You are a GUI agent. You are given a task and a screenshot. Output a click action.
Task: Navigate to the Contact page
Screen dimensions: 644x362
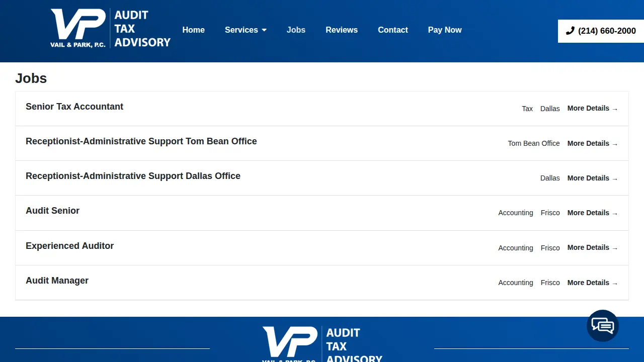(393, 30)
